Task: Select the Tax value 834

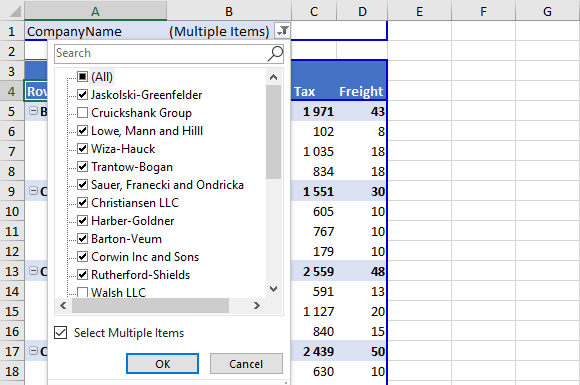Action: tap(314, 171)
